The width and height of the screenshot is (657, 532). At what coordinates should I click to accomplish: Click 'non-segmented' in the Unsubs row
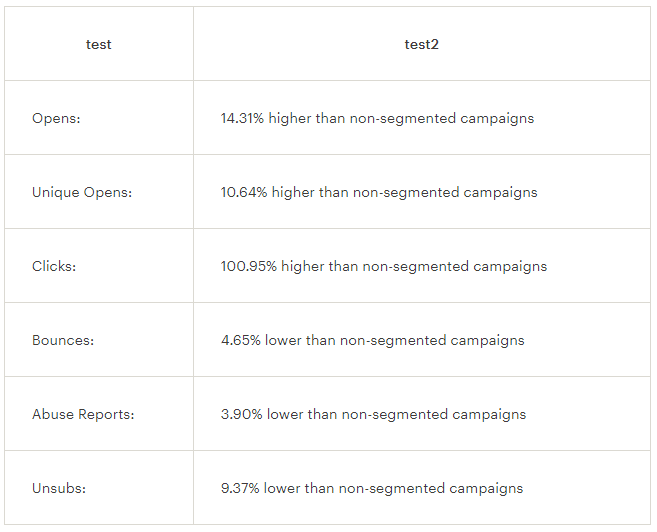[x=392, y=489]
